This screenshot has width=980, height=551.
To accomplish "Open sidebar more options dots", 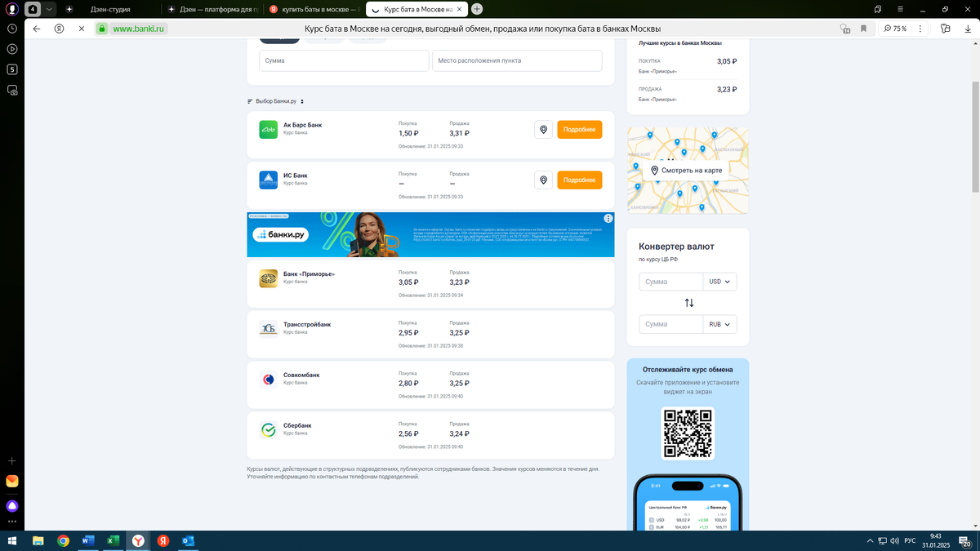I will click(x=12, y=521).
